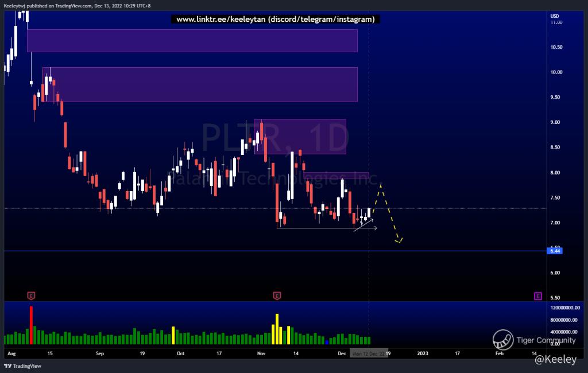The height and width of the screenshot is (373, 588).
Task: Click the 2023 label on time axis
Action: click(423, 353)
